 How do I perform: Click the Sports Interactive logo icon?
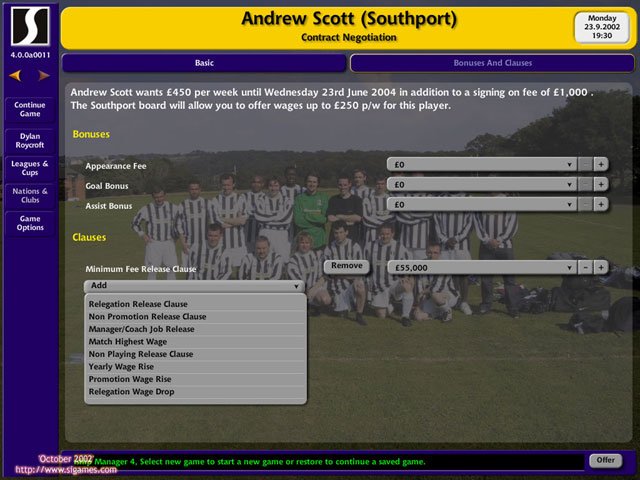click(30, 26)
